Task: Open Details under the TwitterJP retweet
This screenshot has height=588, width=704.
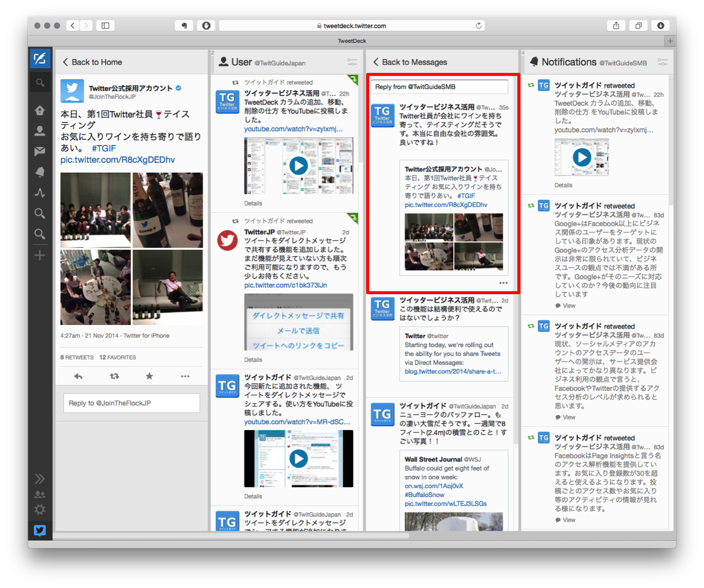Action: [253, 360]
